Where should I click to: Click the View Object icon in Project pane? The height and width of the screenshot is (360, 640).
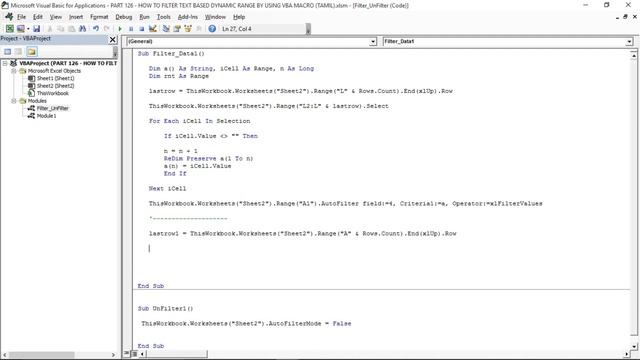(x=18, y=51)
